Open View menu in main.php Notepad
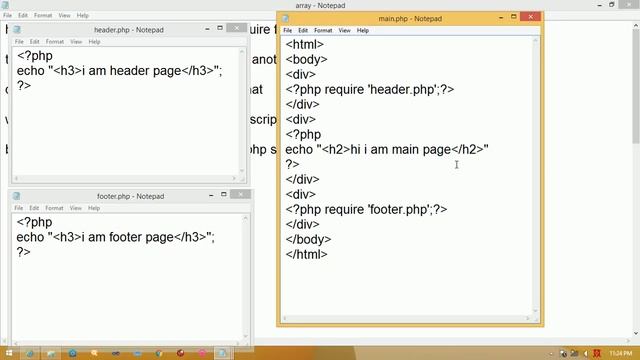Screen dimensions: 640x360 pyautogui.click(x=344, y=31)
